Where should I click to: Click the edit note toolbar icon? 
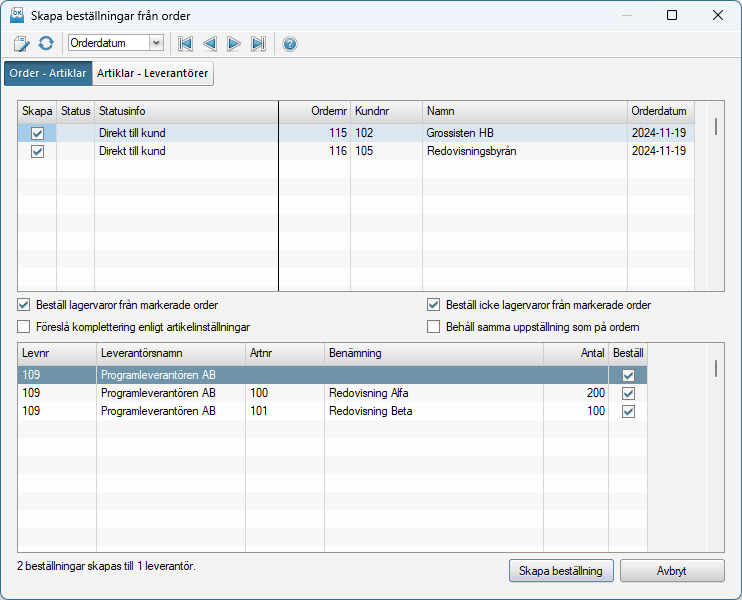pyautogui.click(x=22, y=43)
